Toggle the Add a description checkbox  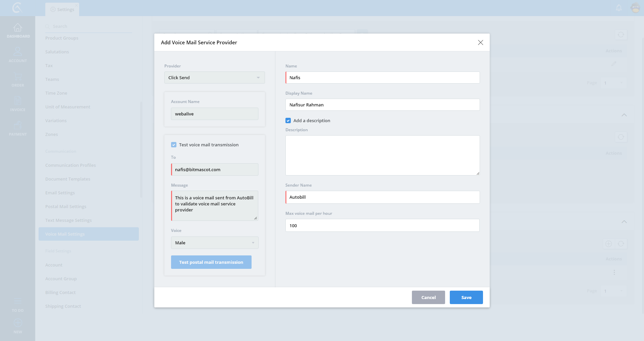(288, 120)
